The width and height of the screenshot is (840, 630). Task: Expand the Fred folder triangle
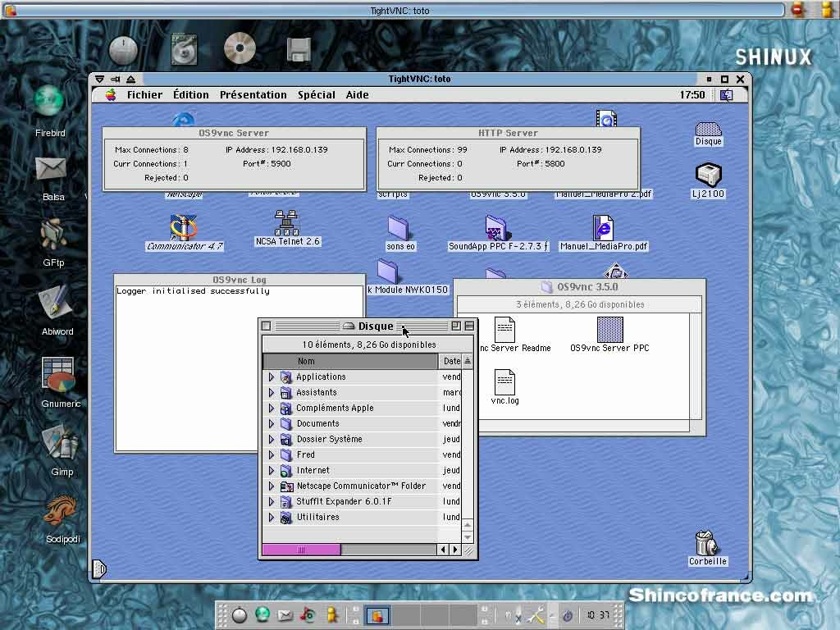coord(271,454)
